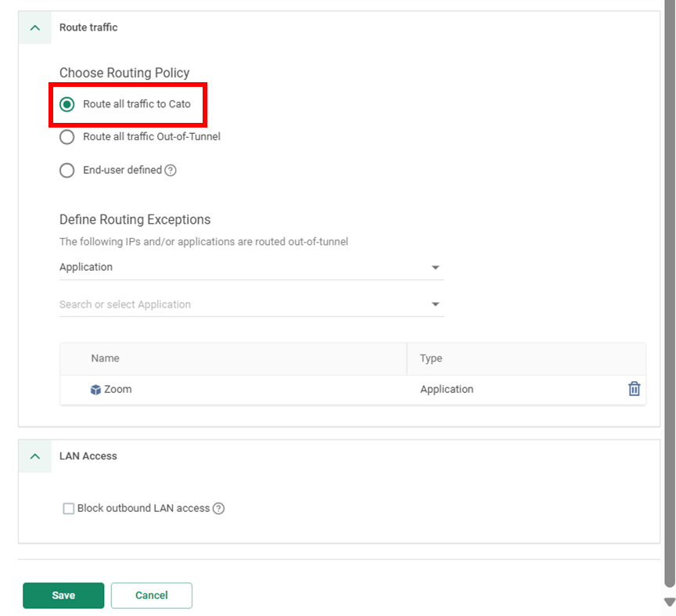Show help for Block outbound LAN access
The width and height of the screenshot is (676, 616).
pos(219,509)
